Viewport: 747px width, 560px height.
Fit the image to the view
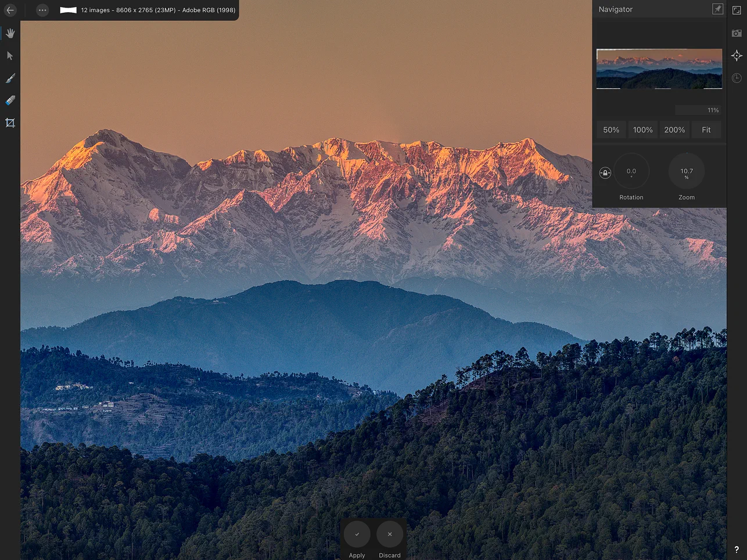(x=706, y=130)
